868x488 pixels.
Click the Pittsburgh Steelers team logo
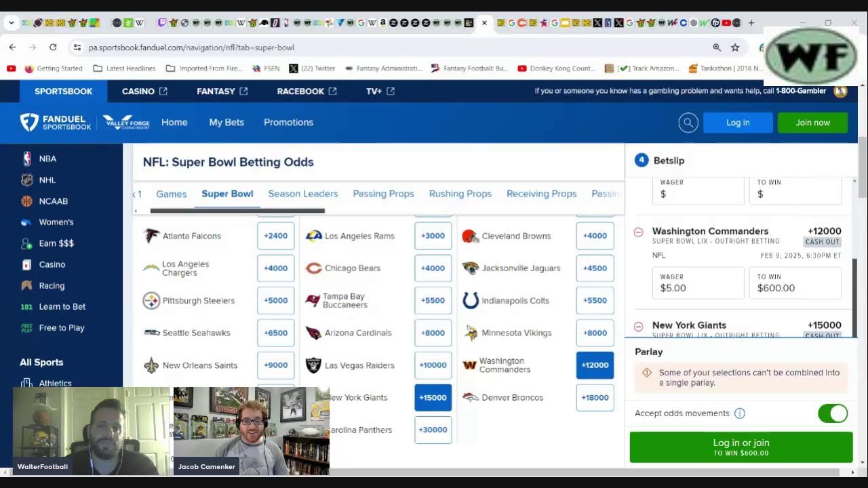[151, 300]
